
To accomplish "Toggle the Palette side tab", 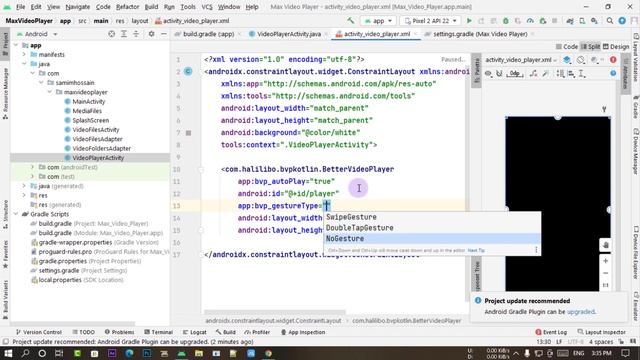I will (x=476, y=70).
